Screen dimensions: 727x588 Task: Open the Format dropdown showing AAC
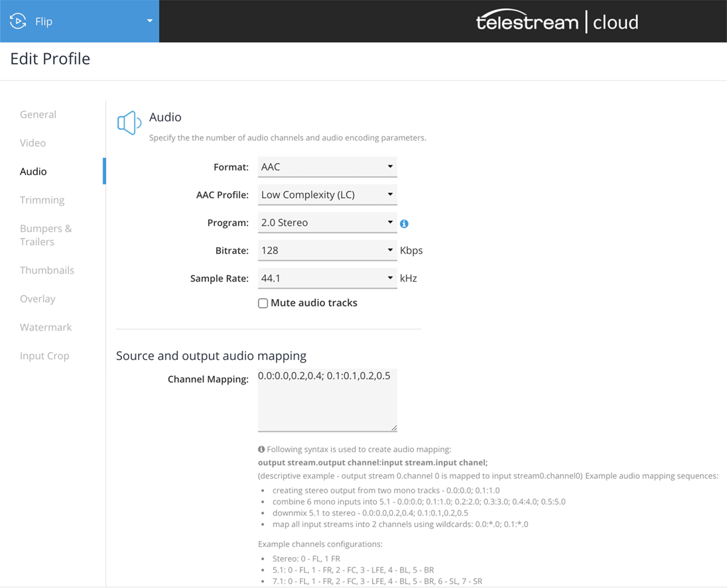tap(327, 167)
